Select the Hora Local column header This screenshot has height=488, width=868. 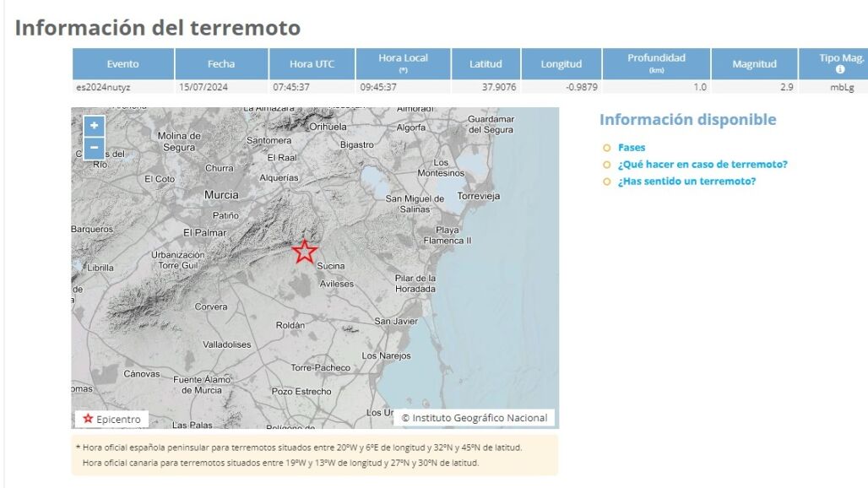pyautogui.click(x=403, y=63)
